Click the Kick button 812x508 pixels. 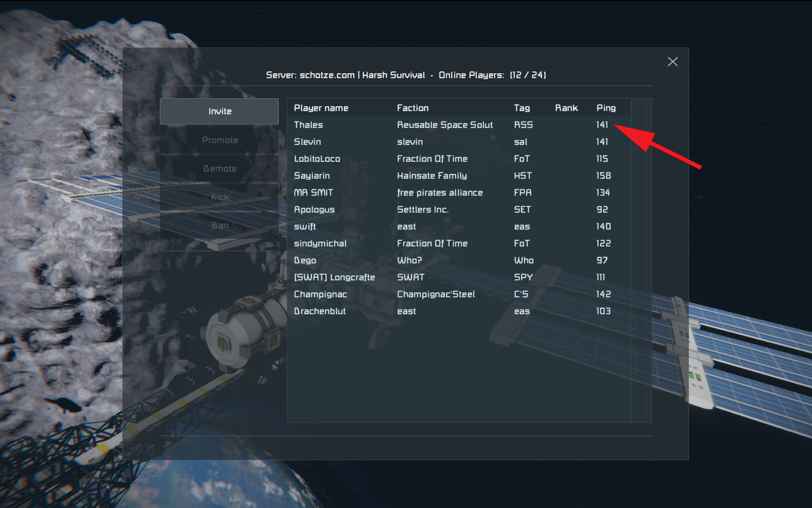point(219,197)
